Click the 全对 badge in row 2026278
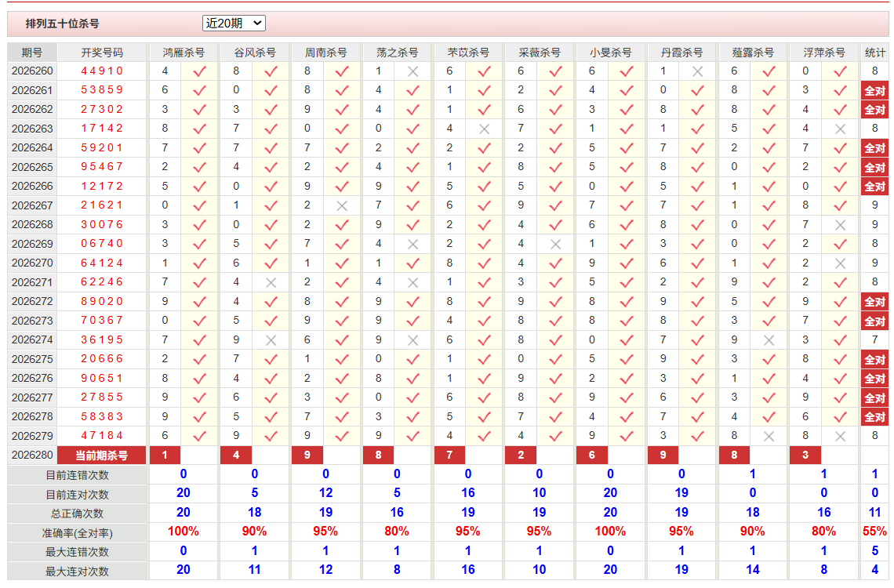 click(874, 417)
